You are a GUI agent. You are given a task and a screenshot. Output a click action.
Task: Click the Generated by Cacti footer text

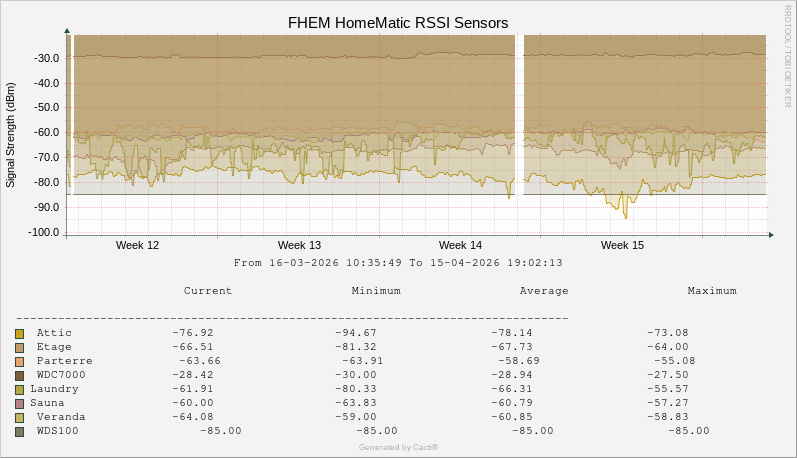click(398, 447)
